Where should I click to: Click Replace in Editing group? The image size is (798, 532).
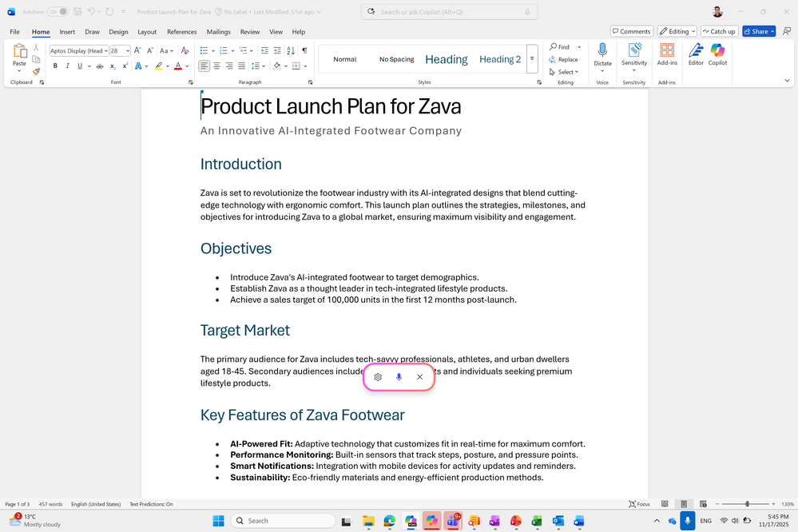click(563, 60)
